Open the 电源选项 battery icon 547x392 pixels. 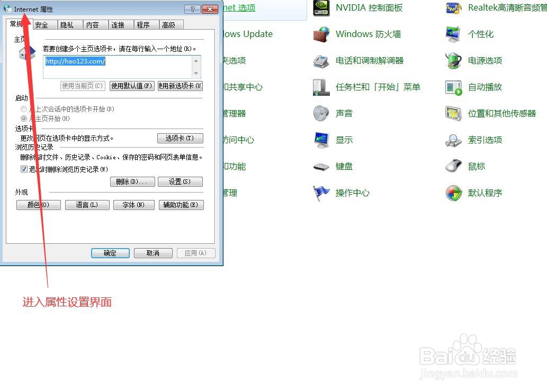pyautogui.click(x=453, y=61)
